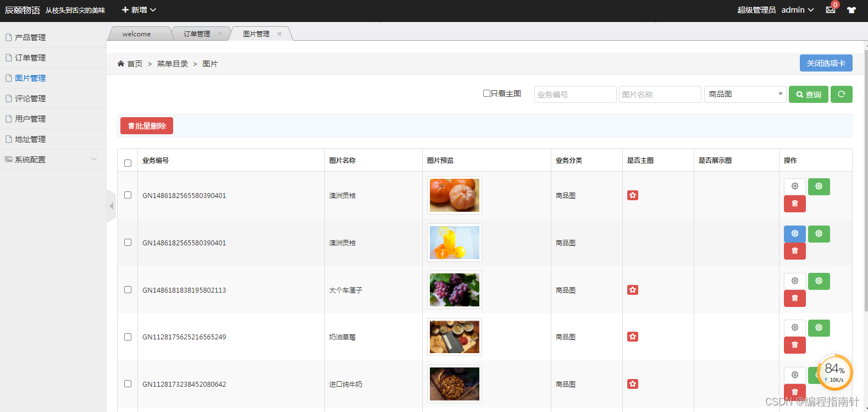This screenshot has width=868, height=412.
Task: Focus the 业务编号 search field
Action: [x=575, y=94]
